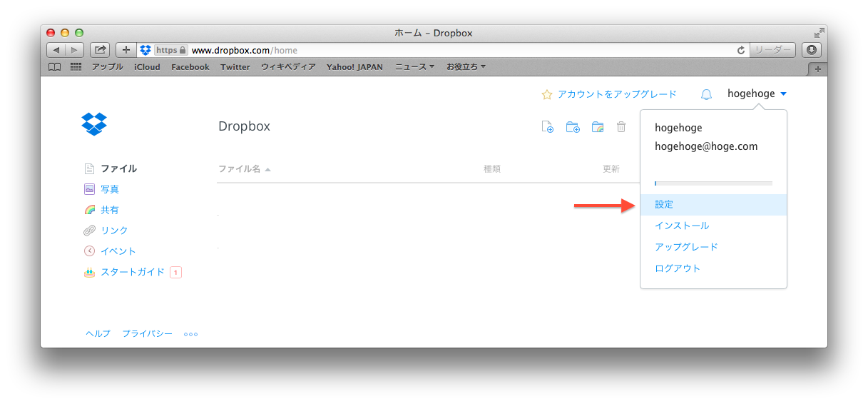Screen dimensions: 868x404
Task: Open イベント in sidebar
Action: point(118,251)
